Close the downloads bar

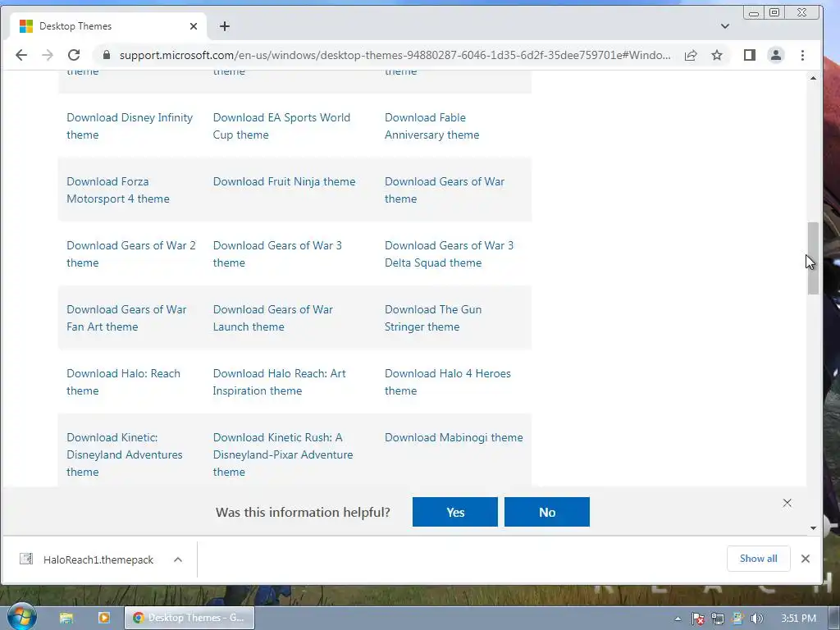click(x=806, y=559)
